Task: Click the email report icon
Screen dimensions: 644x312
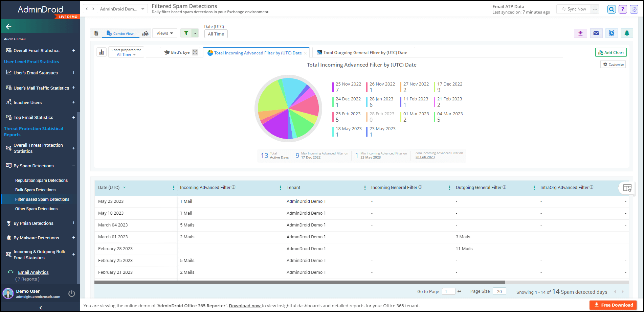Action: click(x=596, y=33)
